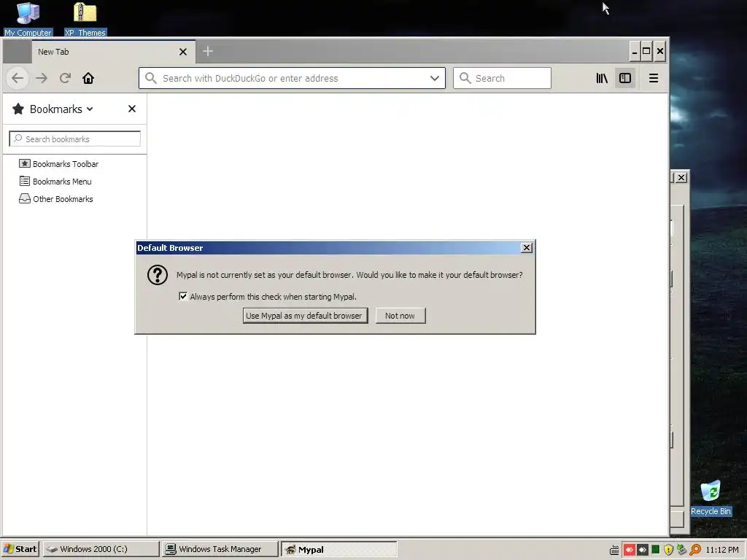Click the dark AnyDesk tray icon
This screenshot has height=560, width=747.
click(x=642, y=550)
